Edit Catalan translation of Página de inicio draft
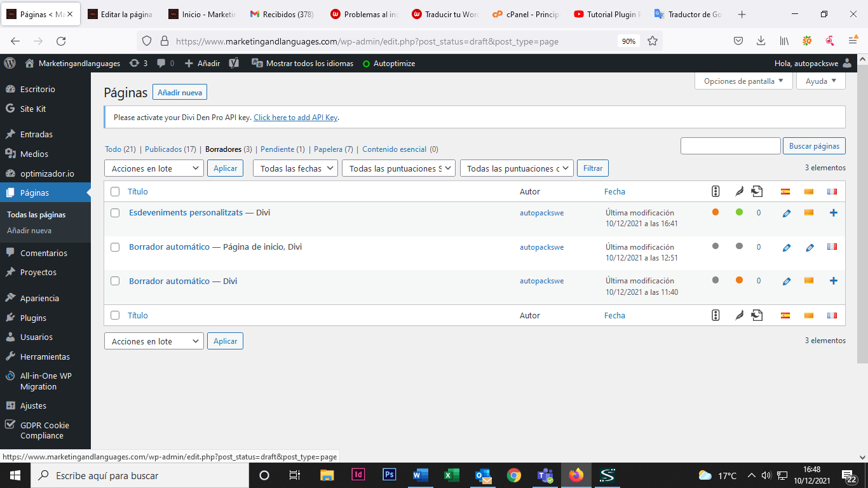 tap(810, 247)
